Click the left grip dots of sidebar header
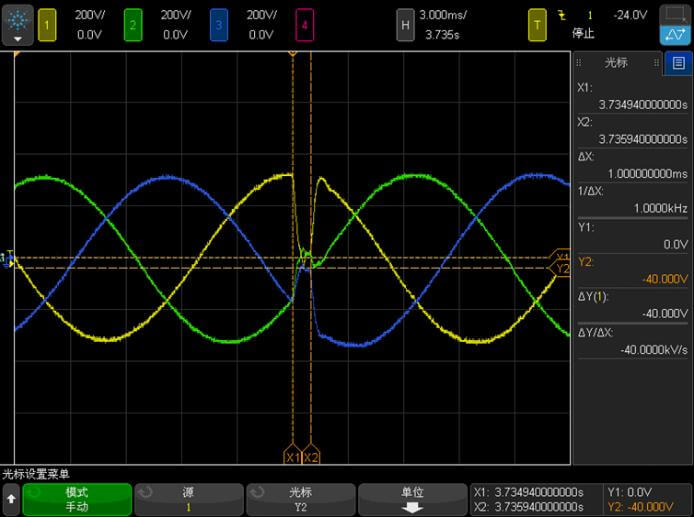Image resolution: width=694 pixels, height=517 pixels. point(578,63)
